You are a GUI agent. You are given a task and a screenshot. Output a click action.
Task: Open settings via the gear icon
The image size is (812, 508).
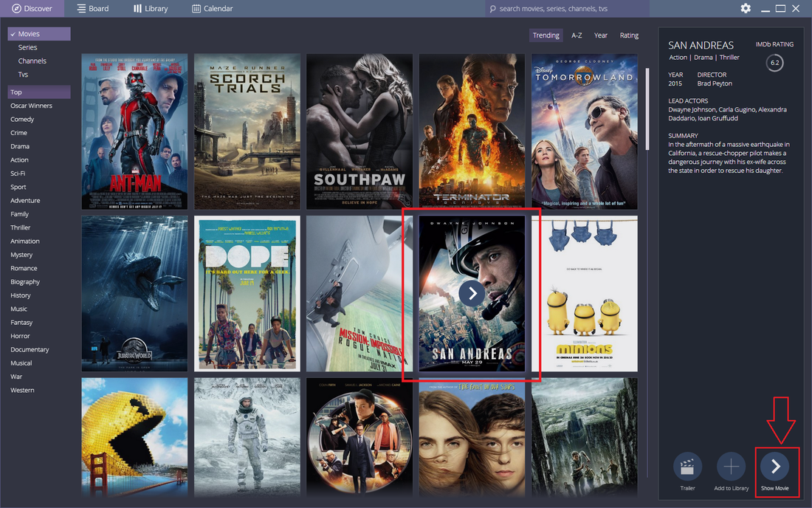coord(746,8)
